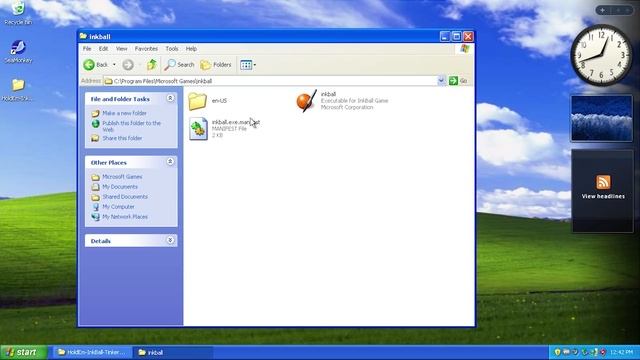This screenshot has width=640, height=360.
Task: Click the My Network Places icon
Action: (x=96, y=217)
